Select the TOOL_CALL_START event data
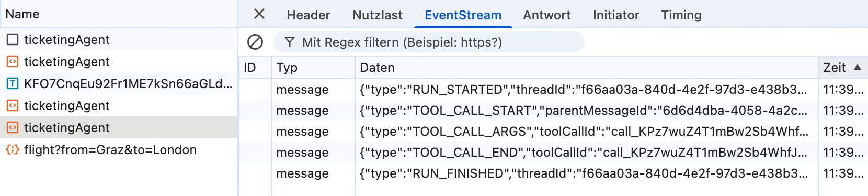The image size is (868, 196). (584, 111)
